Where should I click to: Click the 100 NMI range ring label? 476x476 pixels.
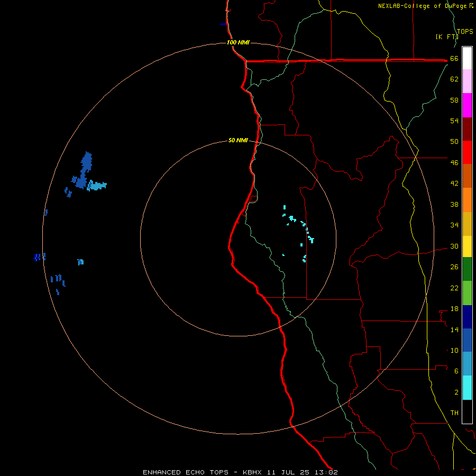click(x=239, y=42)
